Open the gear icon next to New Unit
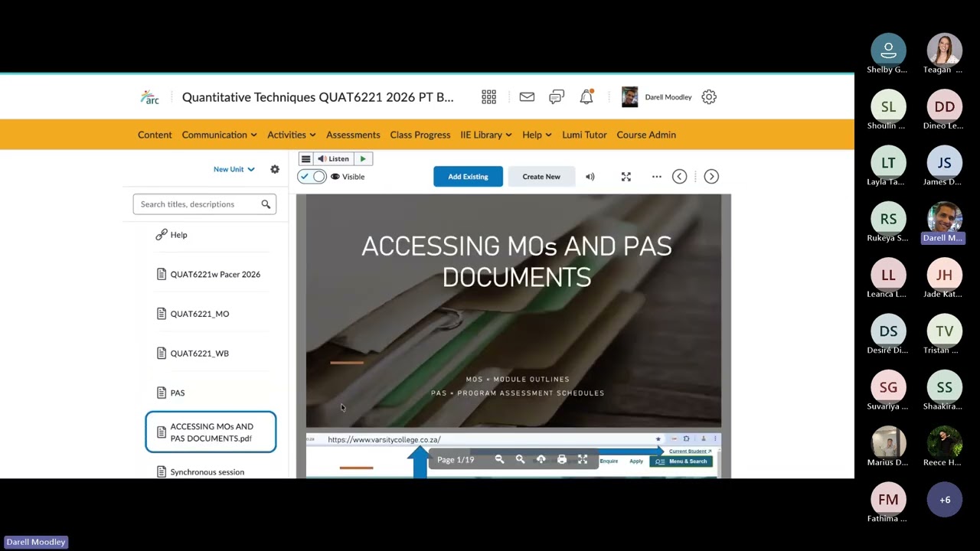This screenshot has width=980, height=551. click(x=275, y=169)
